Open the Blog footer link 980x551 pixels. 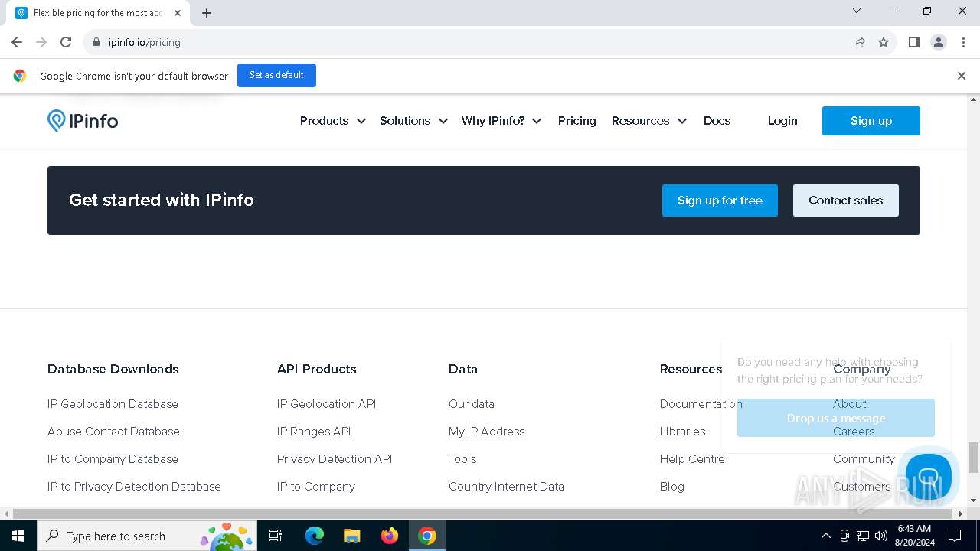pos(672,487)
